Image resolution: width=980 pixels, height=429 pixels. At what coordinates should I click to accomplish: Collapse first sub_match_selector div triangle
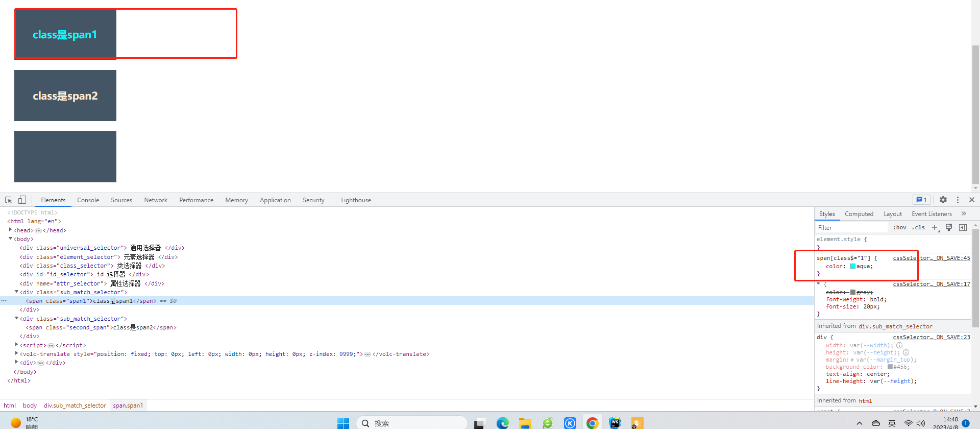[x=16, y=292]
